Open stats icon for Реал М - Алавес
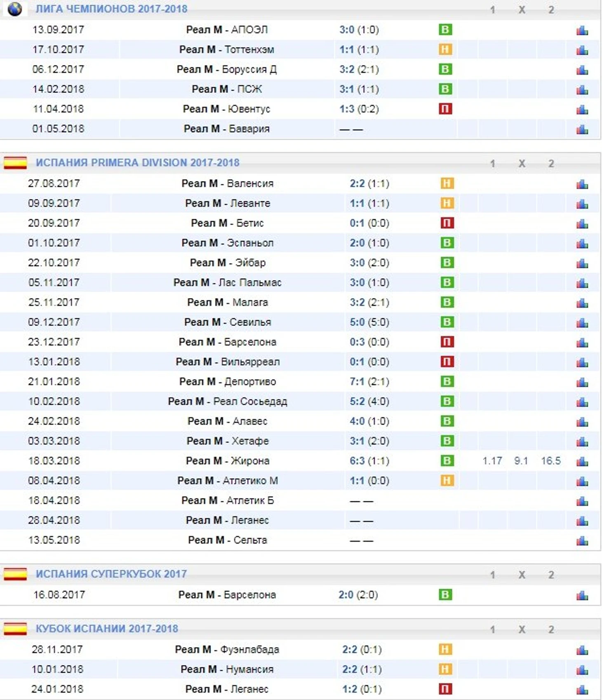 (x=582, y=421)
